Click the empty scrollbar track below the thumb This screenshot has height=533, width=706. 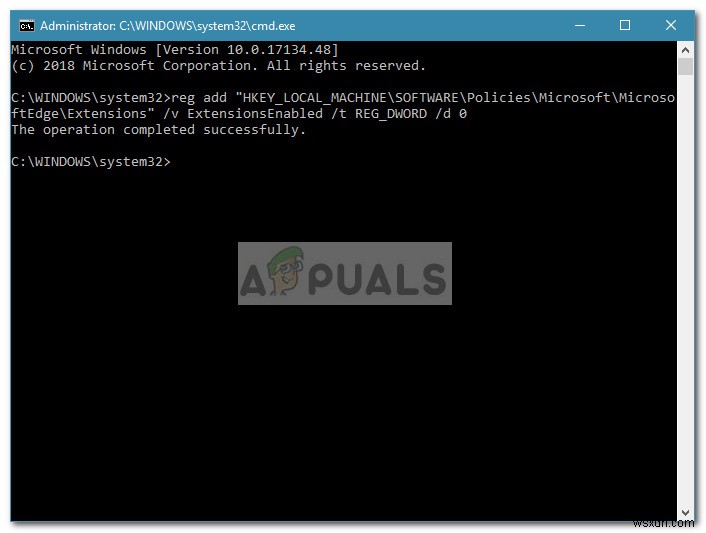tap(685, 288)
